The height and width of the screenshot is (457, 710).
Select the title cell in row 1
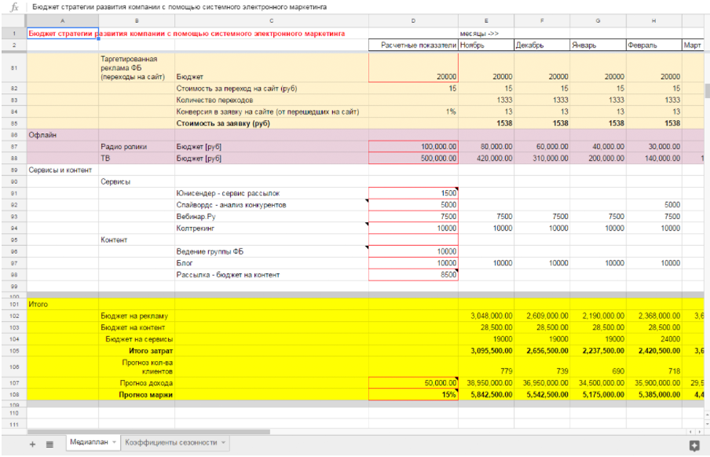pos(62,34)
